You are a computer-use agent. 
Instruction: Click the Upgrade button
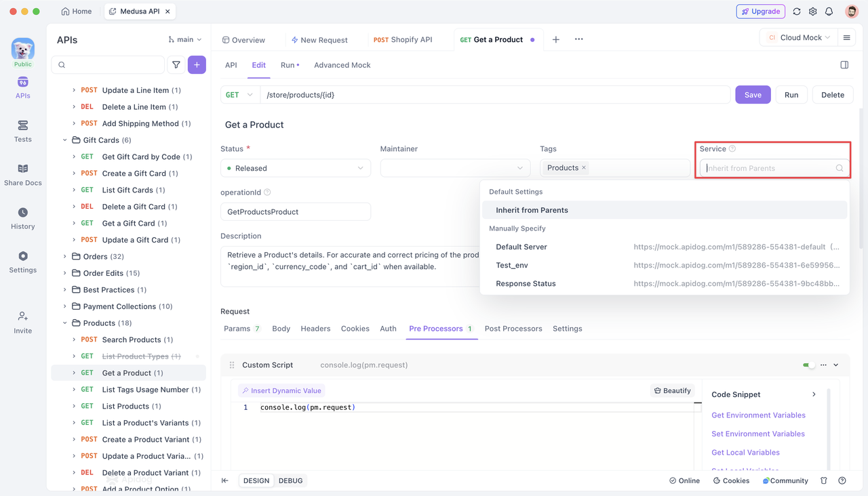(x=761, y=12)
